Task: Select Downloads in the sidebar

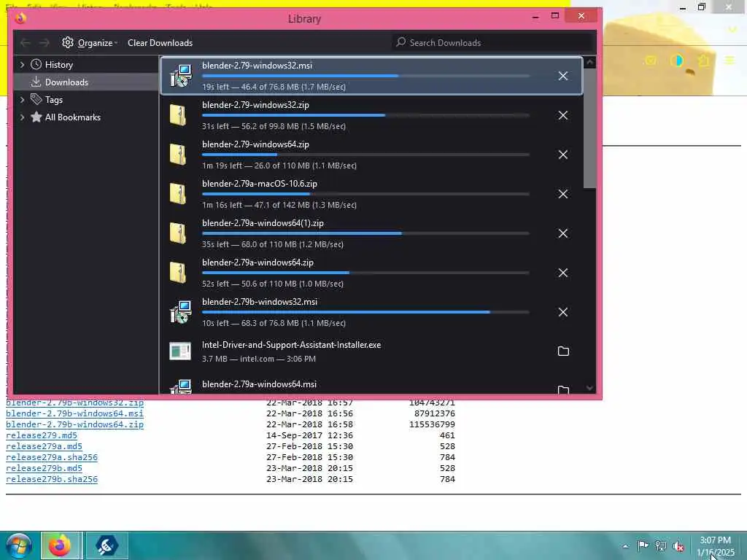Action: click(x=66, y=82)
